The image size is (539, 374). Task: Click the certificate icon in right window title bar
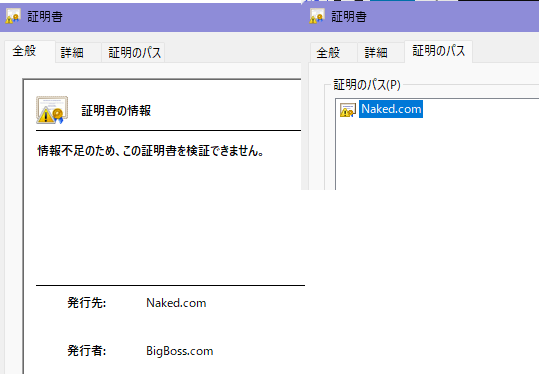coord(317,16)
